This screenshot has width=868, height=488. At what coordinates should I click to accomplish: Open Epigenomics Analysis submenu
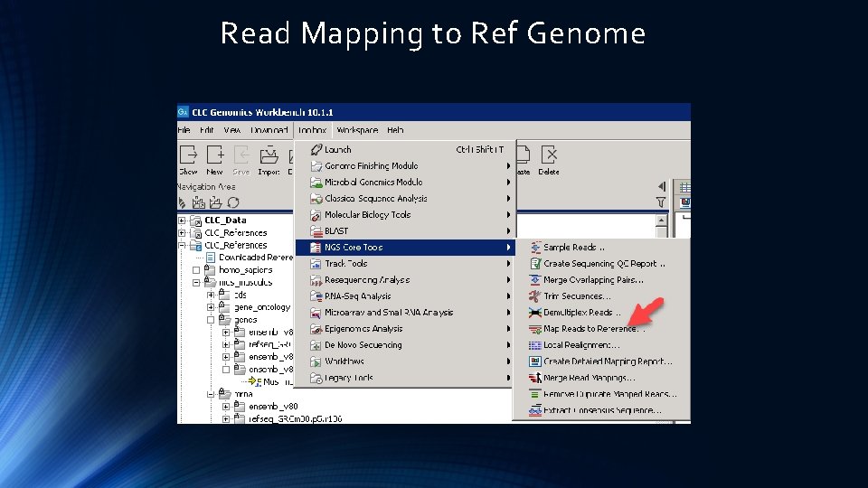click(x=405, y=329)
